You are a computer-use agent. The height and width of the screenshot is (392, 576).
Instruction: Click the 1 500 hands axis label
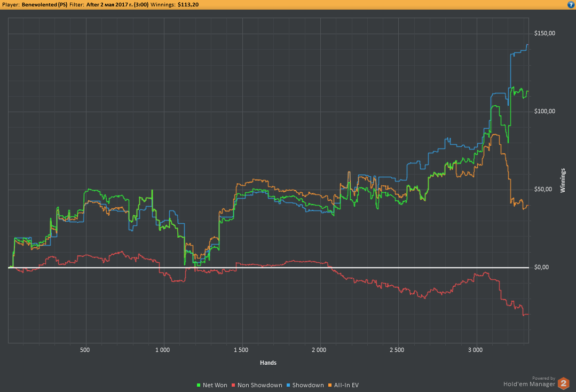pos(241,350)
